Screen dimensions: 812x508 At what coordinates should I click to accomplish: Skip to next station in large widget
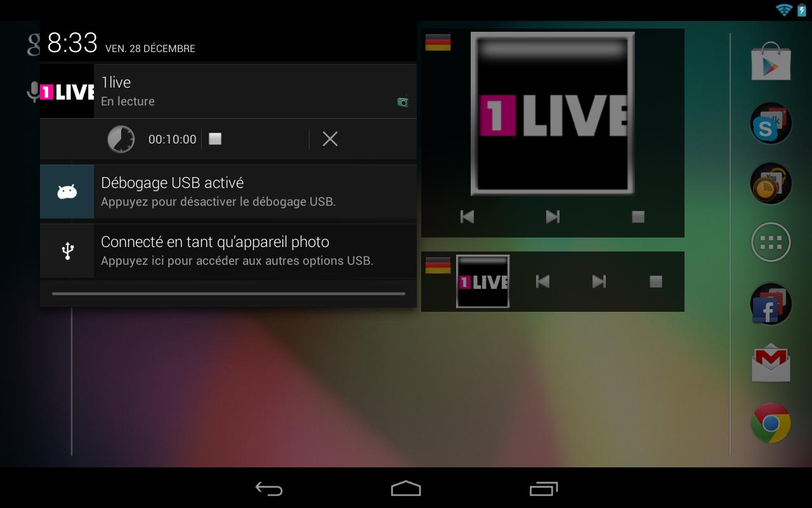[x=553, y=217]
